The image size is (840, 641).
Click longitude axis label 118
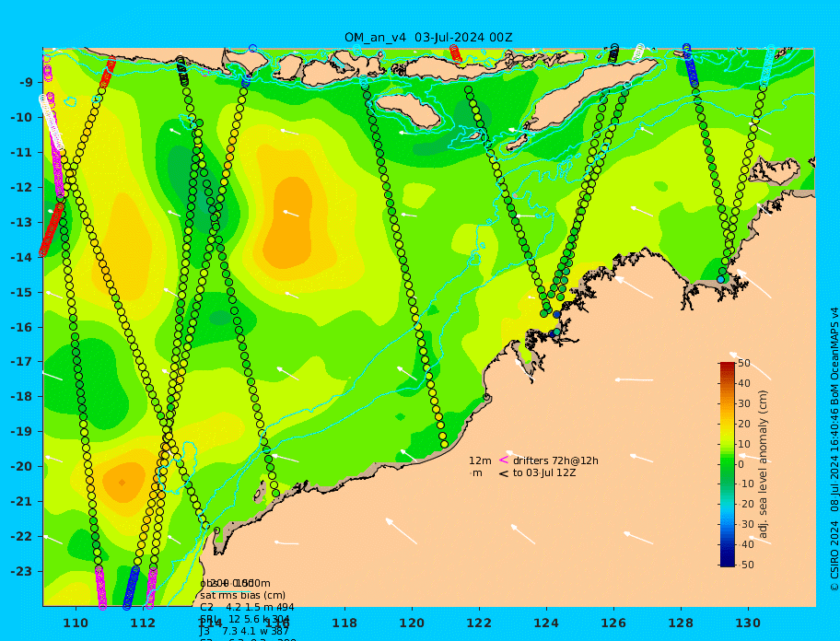point(344,623)
